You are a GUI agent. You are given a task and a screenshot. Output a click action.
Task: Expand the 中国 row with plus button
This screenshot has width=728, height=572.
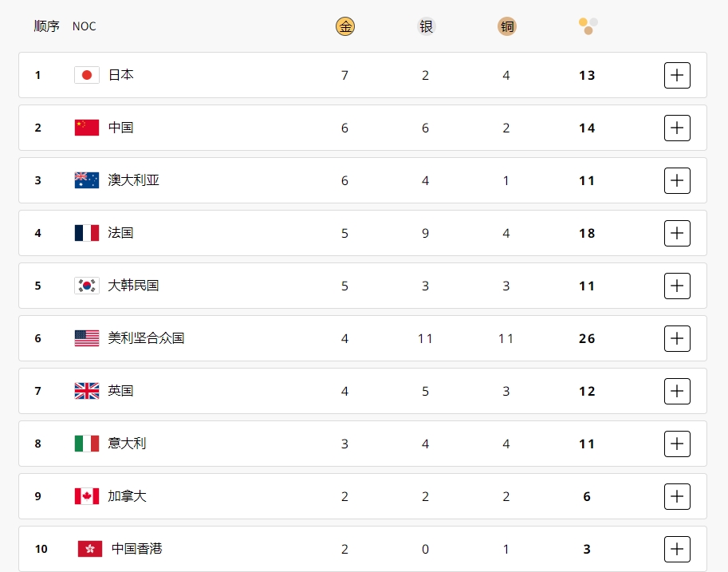coord(677,128)
